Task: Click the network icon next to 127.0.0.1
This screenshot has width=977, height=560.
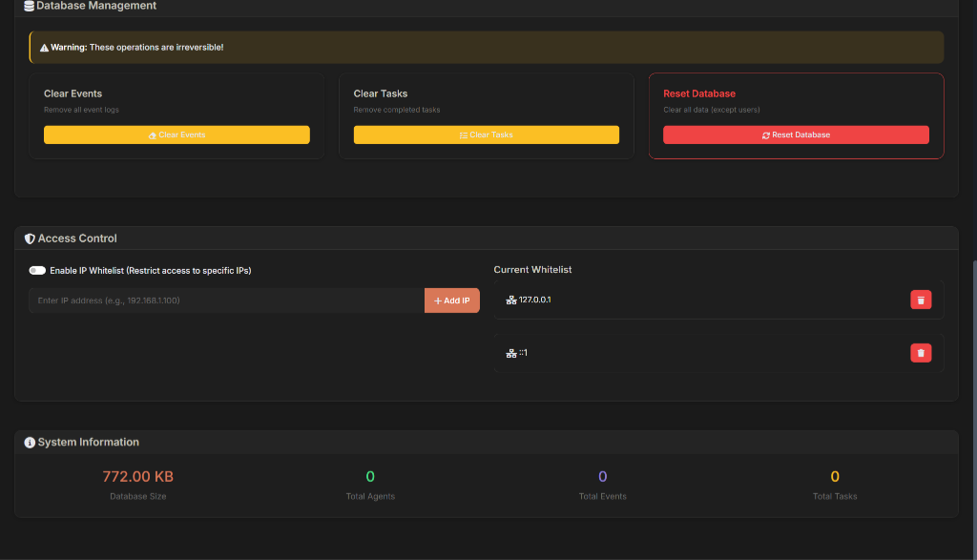Action: point(511,301)
